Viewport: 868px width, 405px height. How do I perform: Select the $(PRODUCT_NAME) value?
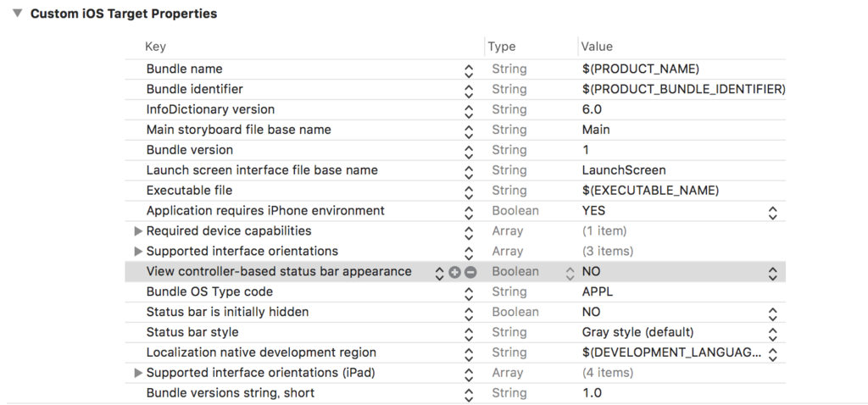[x=641, y=69]
